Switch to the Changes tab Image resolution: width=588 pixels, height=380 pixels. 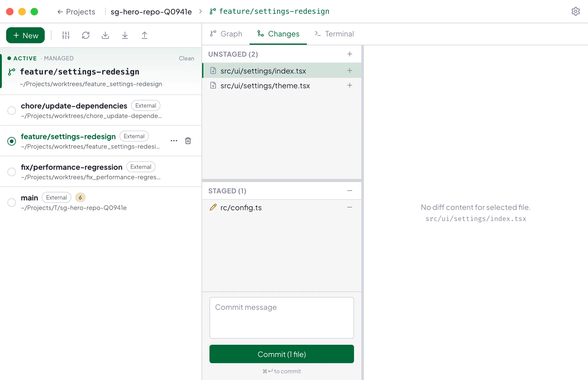[x=278, y=34]
